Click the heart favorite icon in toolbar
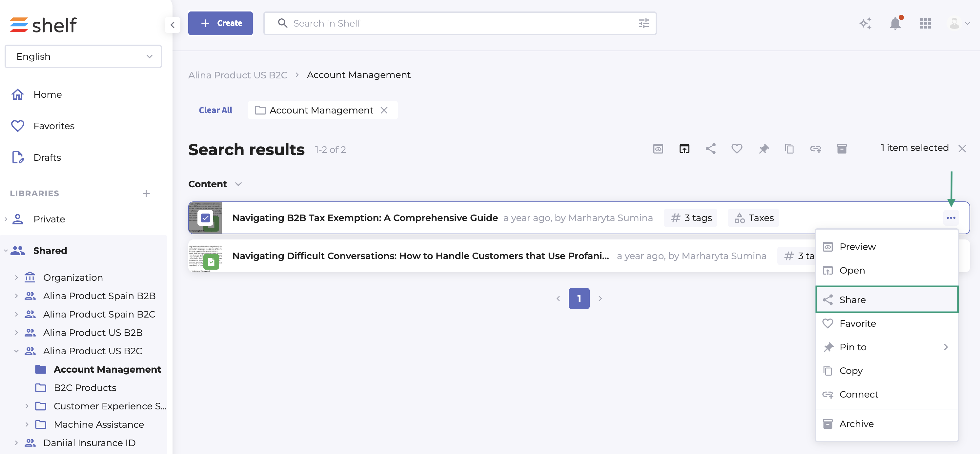 click(x=737, y=148)
